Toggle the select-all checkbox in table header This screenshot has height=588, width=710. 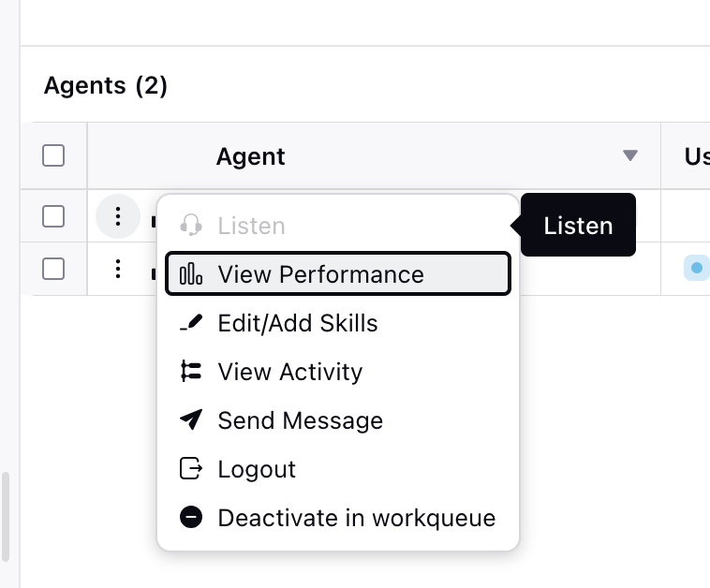[53, 155]
